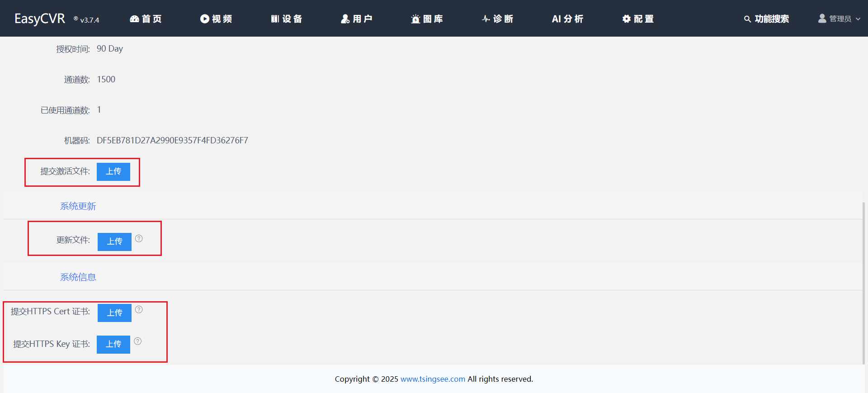
Task: Upload activation file via 提交激活文件 button
Action: [113, 172]
